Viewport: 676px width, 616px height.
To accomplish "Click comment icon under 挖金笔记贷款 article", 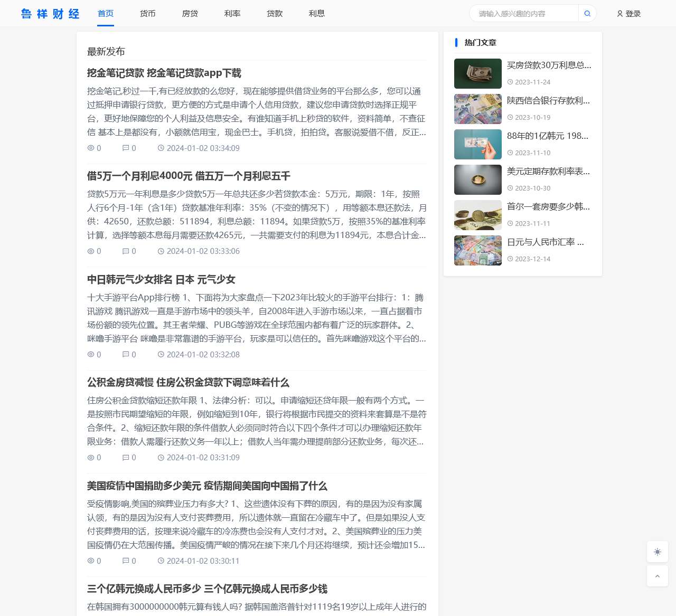I will point(126,148).
